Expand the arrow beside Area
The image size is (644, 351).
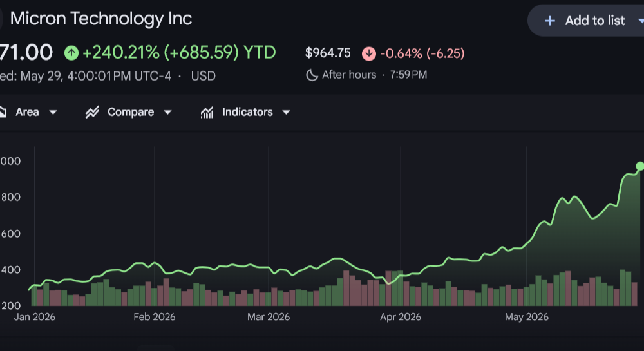point(53,112)
